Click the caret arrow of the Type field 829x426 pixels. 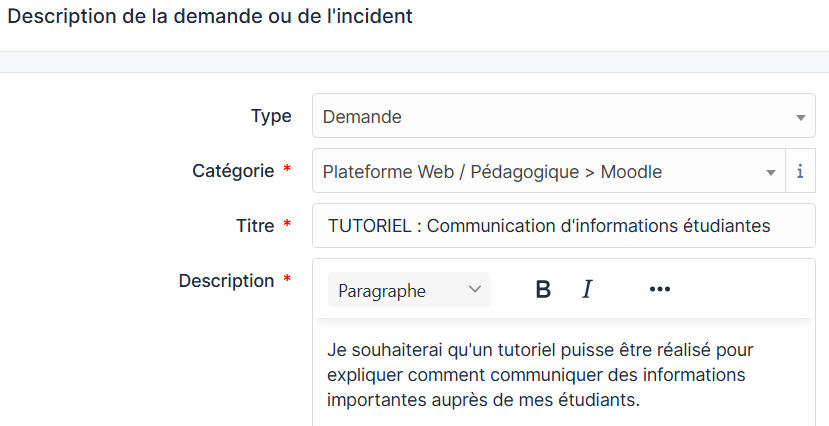[x=800, y=117]
